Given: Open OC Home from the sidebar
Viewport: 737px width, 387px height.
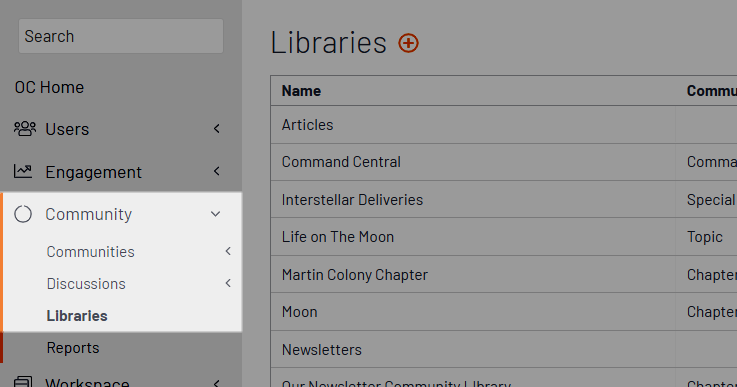Looking at the screenshot, I should pos(49,87).
